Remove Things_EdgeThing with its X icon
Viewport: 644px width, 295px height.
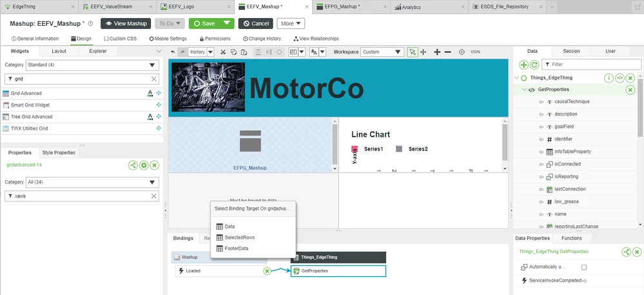click(630, 77)
